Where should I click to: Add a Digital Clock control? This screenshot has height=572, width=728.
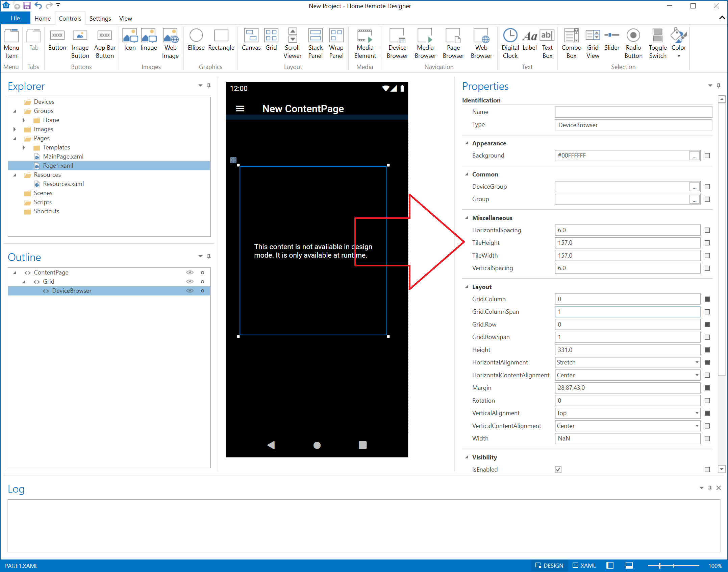[510, 44]
